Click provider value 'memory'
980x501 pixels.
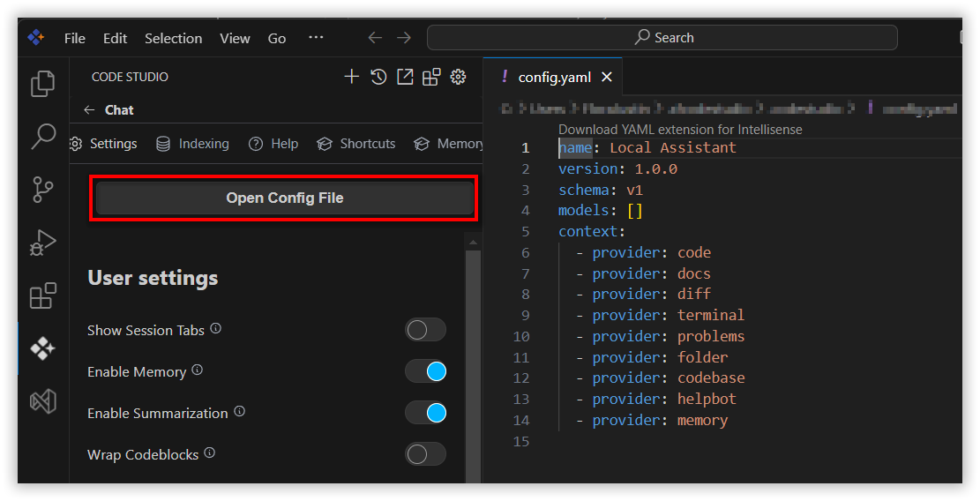coord(702,421)
